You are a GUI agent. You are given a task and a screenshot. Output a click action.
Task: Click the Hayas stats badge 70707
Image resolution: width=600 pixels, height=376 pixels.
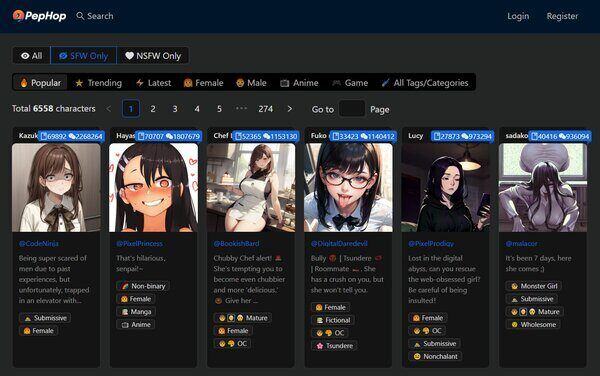(x=169, y=136)
